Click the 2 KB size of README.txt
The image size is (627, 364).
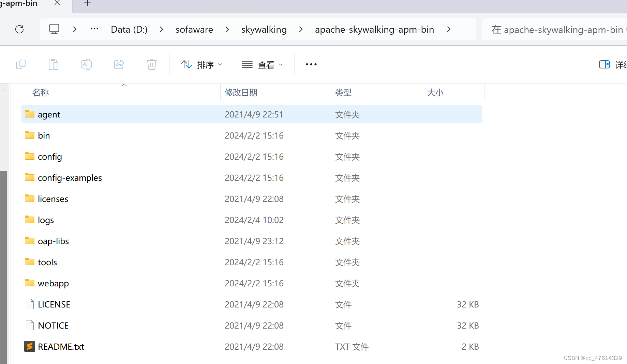(x=470, y=347)
